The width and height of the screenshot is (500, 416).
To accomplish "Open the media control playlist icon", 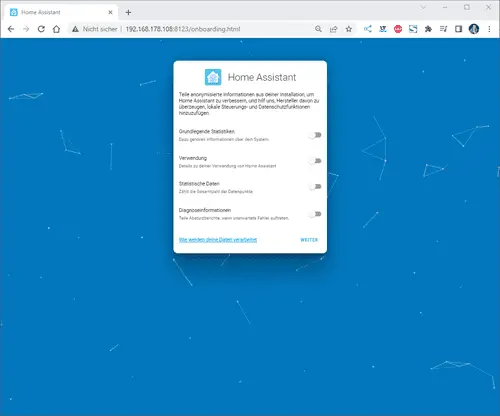I will tap(443, 29).
